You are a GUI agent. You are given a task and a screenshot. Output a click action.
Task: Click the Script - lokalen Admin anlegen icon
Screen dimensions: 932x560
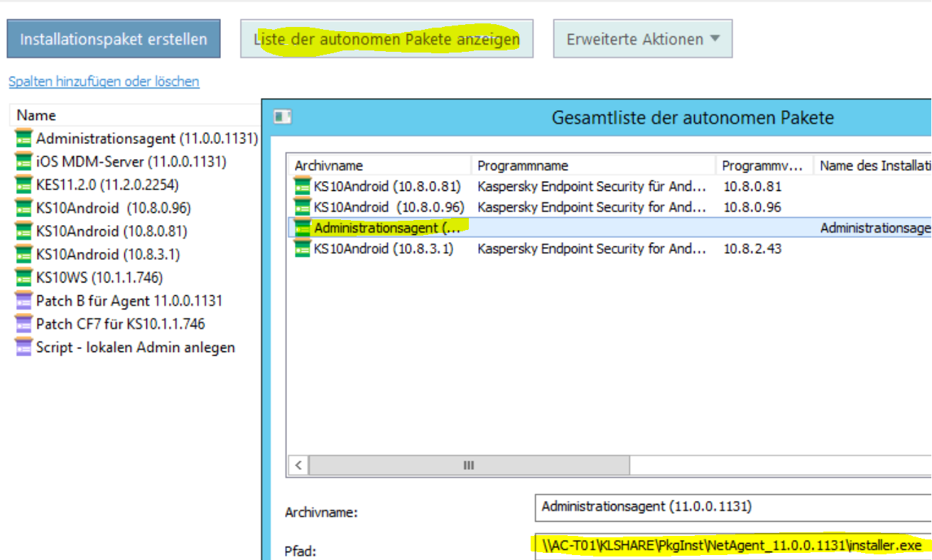pyautogui.click(x=23, y=348)
